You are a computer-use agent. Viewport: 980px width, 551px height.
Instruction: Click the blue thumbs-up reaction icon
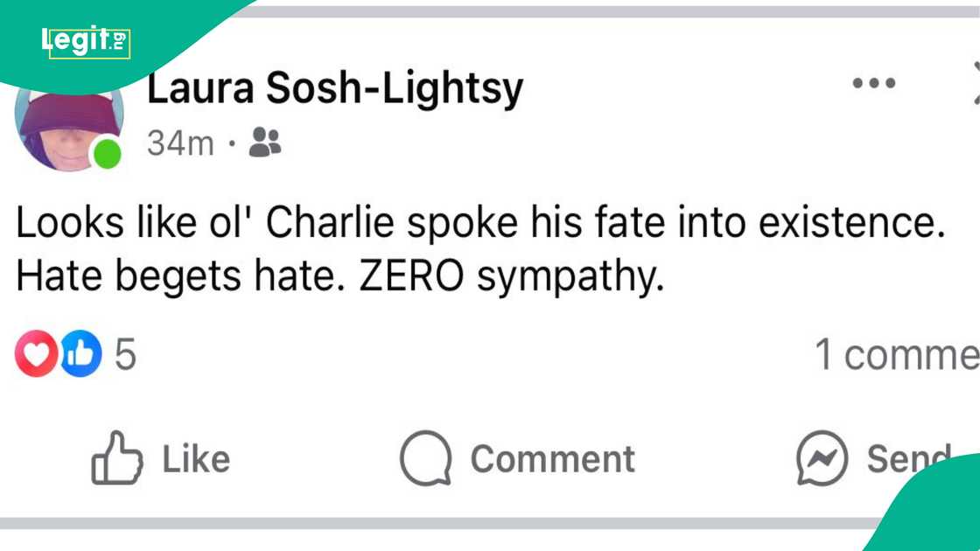[80, 354]
